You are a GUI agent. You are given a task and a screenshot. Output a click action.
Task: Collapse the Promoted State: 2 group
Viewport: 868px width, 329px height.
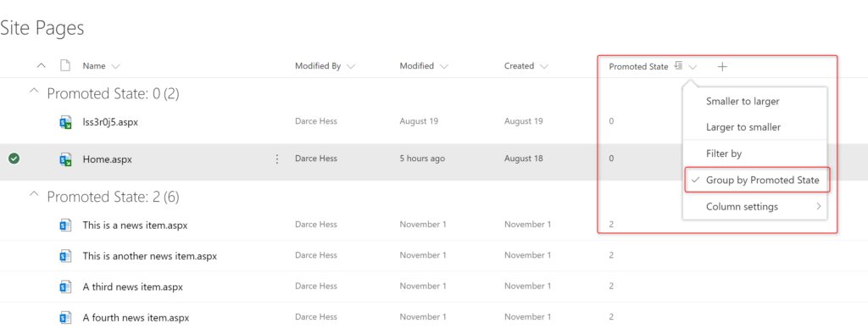34,194
